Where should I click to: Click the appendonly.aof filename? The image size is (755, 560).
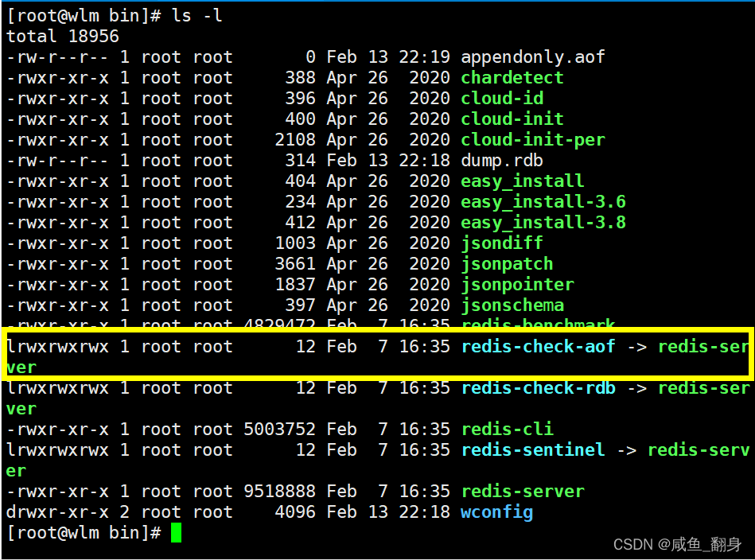[532, 57]
